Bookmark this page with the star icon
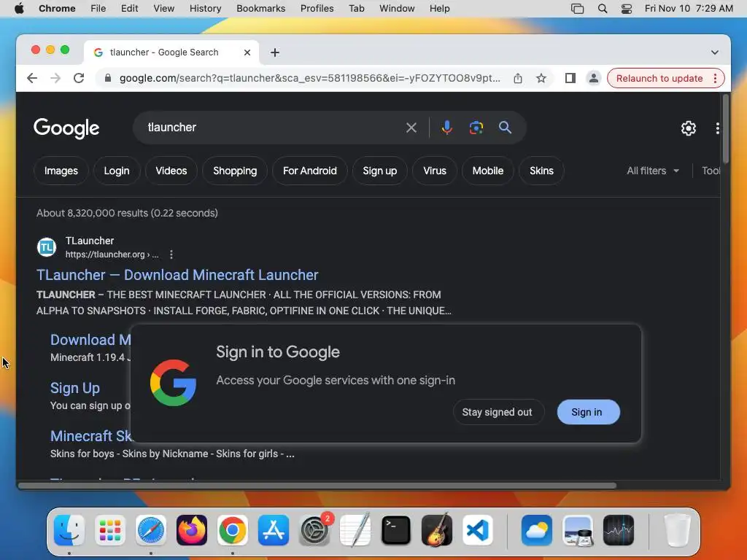The width and height of the screenshot is (747, 560). (x=541, y=78)
